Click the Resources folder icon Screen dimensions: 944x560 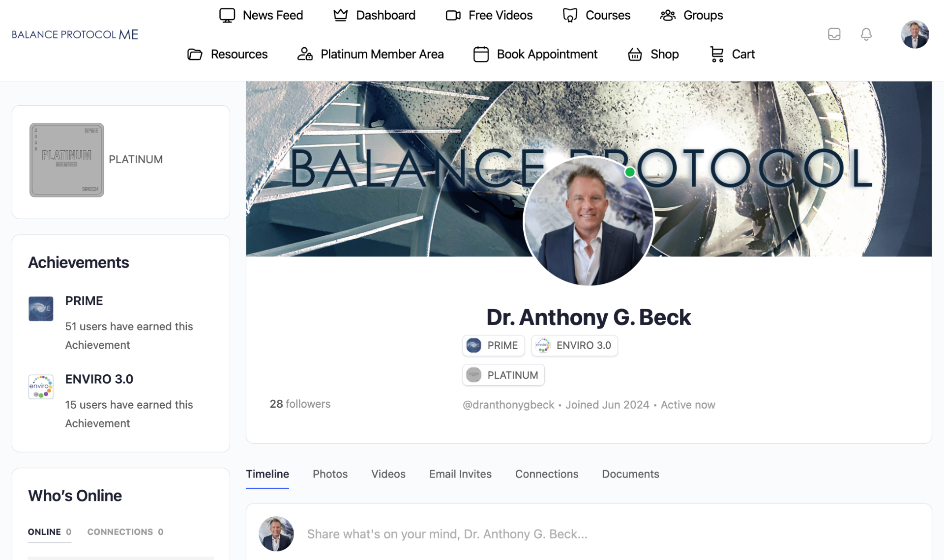pyautogui.click(x=195, y=54)
